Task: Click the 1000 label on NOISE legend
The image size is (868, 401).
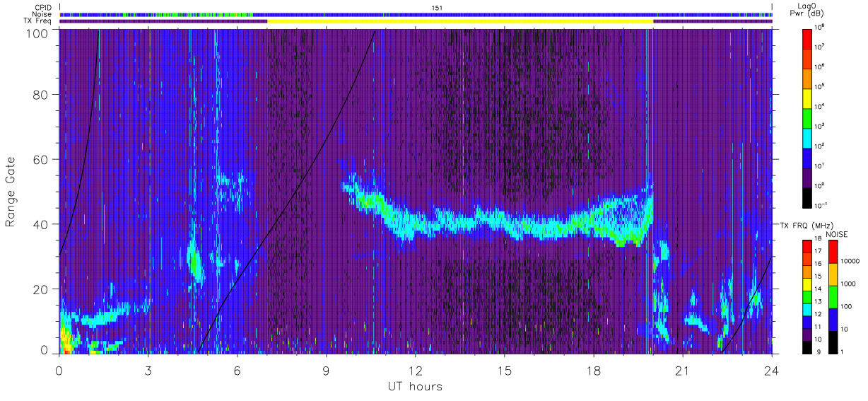Action: [x=848, y=284]
